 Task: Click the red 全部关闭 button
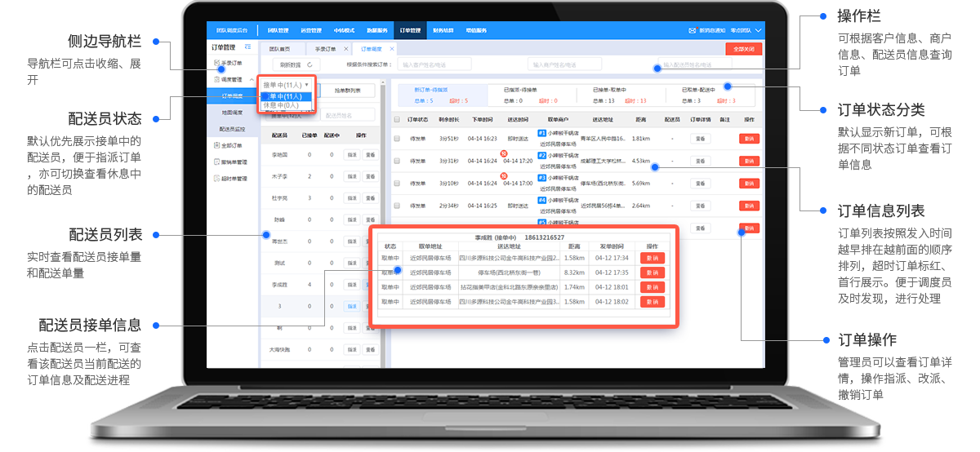click(x=743, y=49)
